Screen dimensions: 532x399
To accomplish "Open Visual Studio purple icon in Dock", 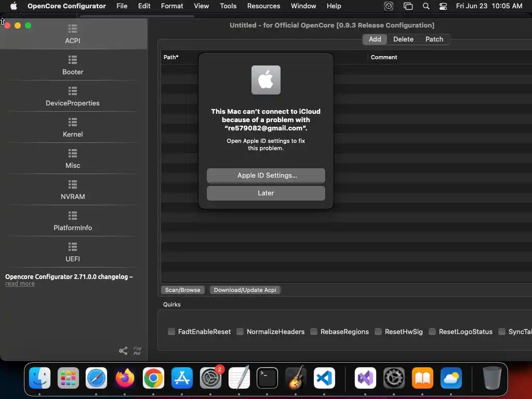I will [365, 378].
